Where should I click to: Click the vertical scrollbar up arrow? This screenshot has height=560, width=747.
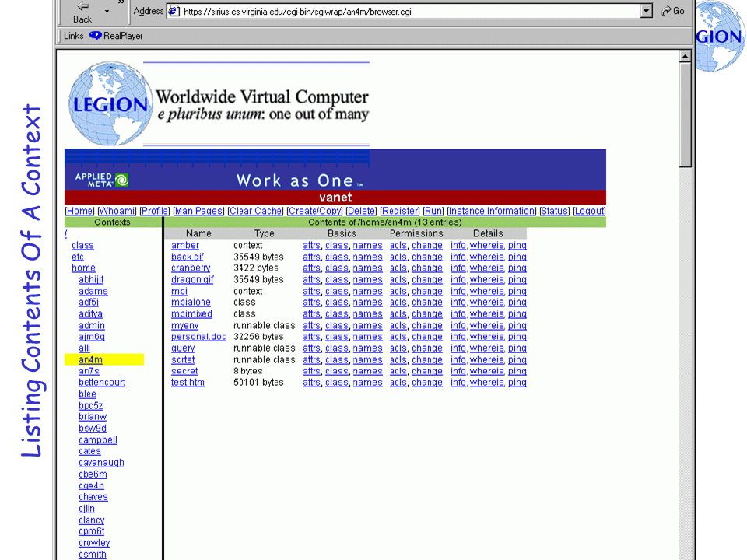[x=685, y=56]
